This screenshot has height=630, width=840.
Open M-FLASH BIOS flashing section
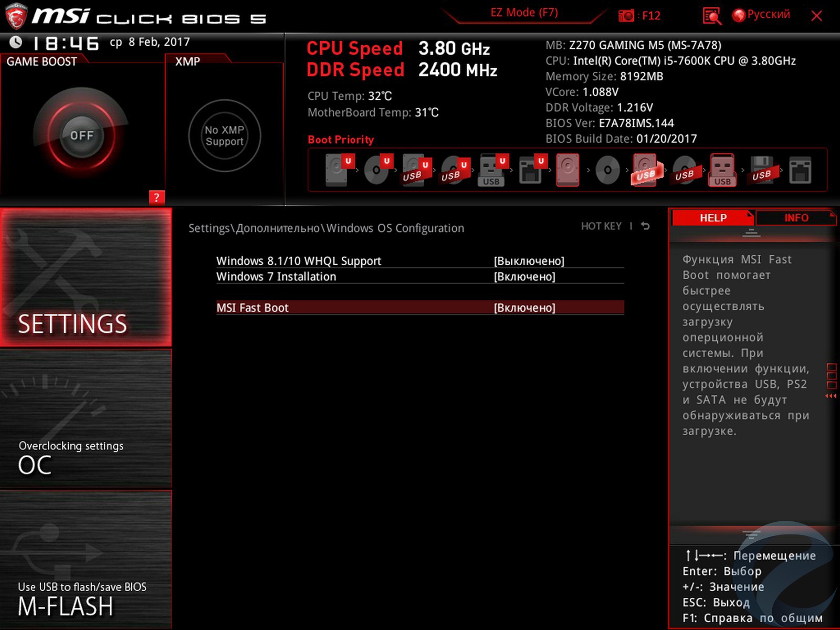point(86,560)
